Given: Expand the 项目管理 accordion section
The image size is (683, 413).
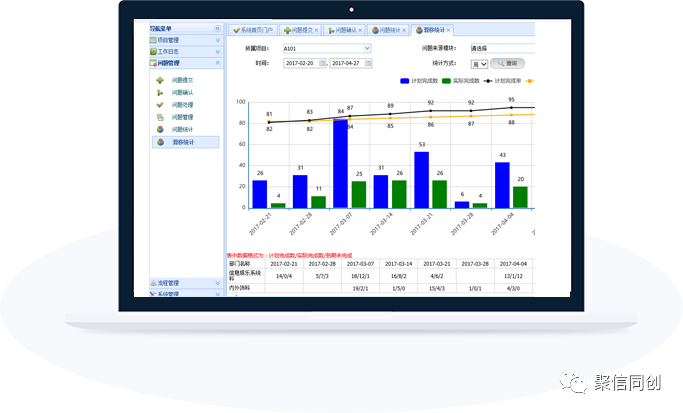Looking at the screenshot, I should pos(218,40).
